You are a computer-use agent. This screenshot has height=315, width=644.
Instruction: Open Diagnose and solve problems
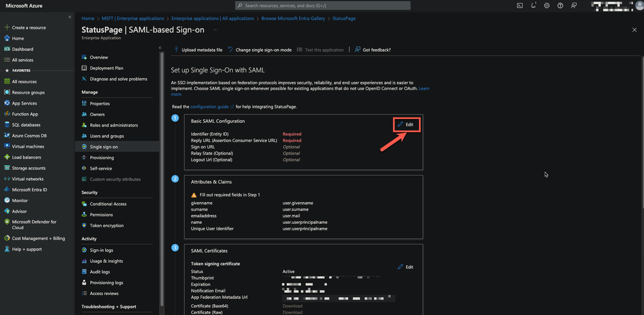[x=117, y=79]
